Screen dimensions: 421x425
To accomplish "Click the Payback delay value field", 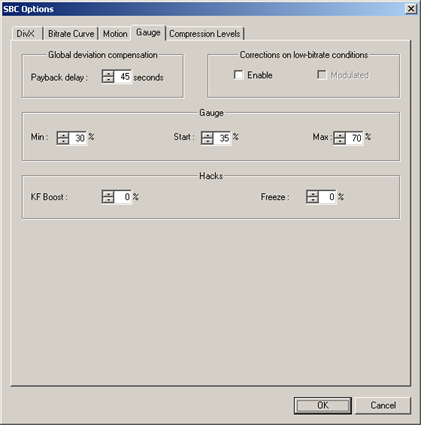I will coord(122,77).
